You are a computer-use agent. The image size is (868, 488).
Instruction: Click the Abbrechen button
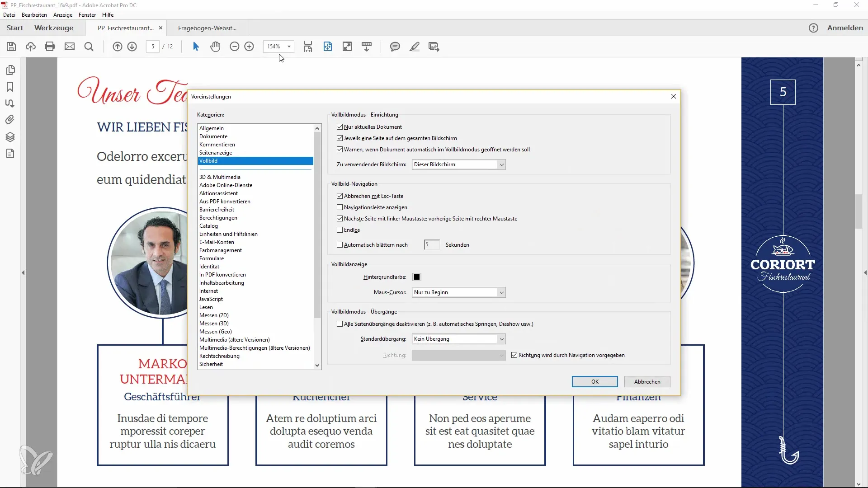coord(647,382)
